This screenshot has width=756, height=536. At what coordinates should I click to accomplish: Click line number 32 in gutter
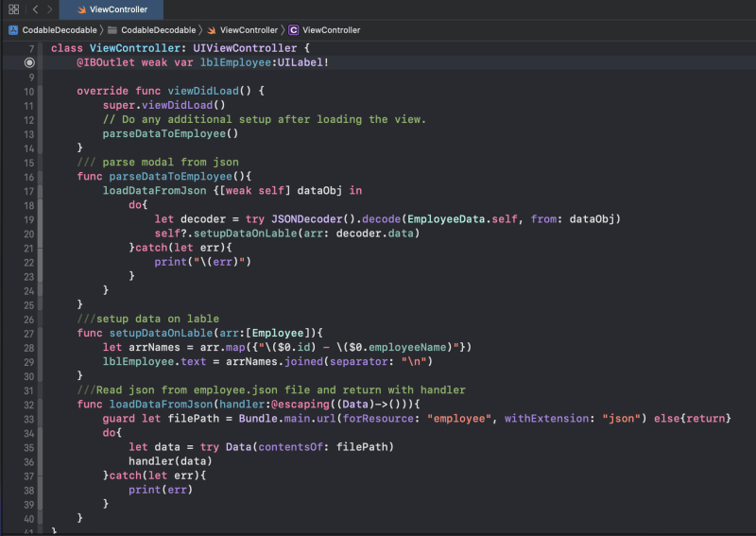(x=29, y=405)
